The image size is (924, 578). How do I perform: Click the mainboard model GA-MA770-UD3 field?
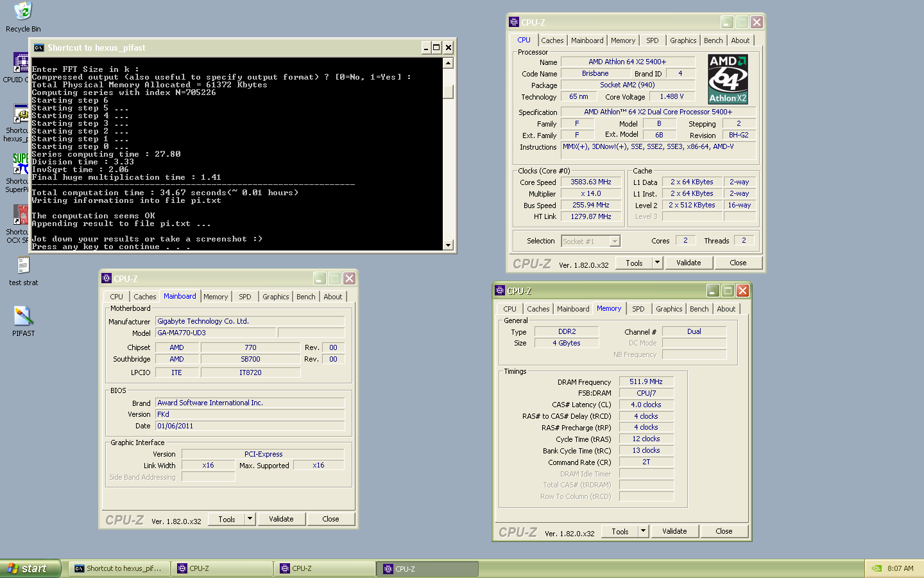pos(216,333)
